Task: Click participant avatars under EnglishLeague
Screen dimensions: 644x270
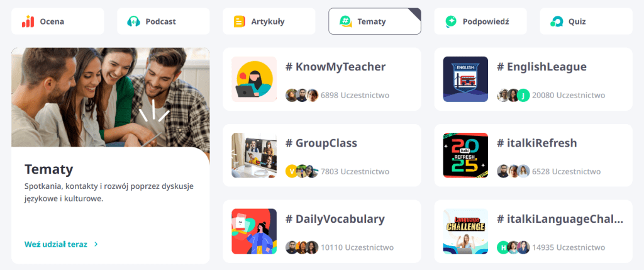Action: [513, 95]
